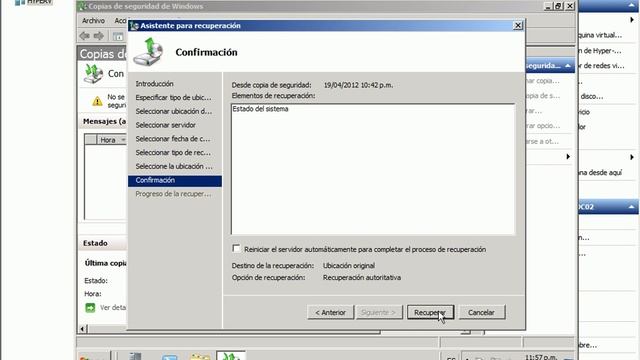
Task: Click 'n de Hyper-...' action item
Action: click(x=600, y=51)
